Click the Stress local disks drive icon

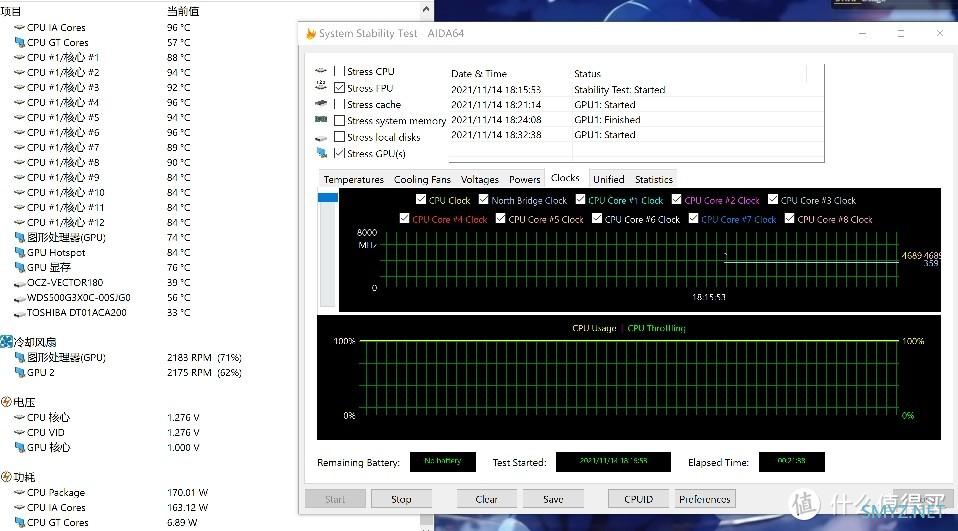[x=321, y=137]
